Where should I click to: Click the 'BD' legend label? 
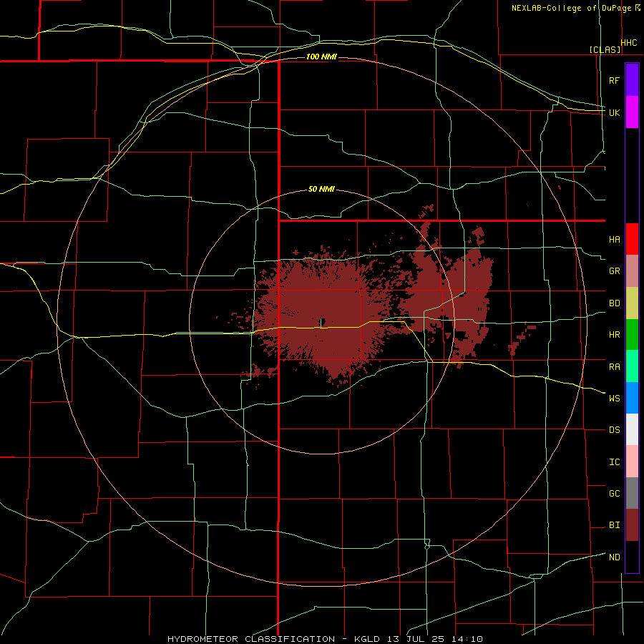tap(615, 303)
